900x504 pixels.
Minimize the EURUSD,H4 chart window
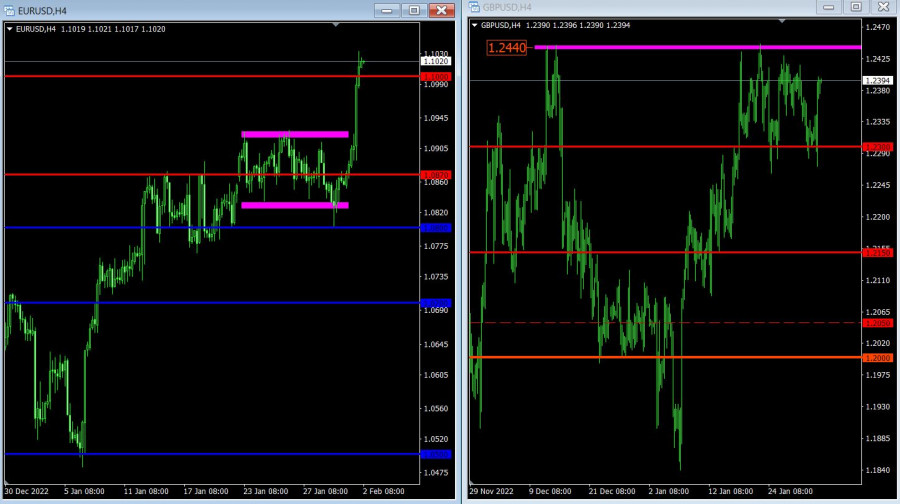[x=387, y=10]
